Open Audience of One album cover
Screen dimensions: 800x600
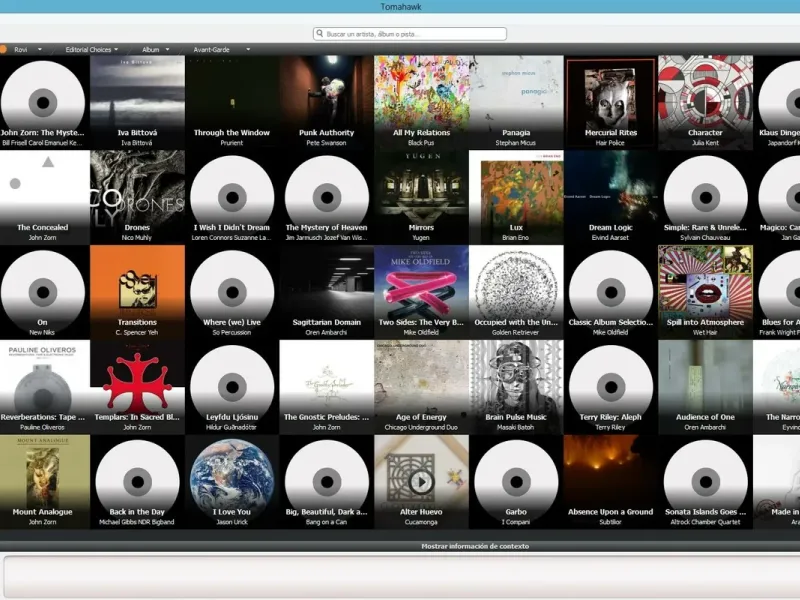(705, 387)
